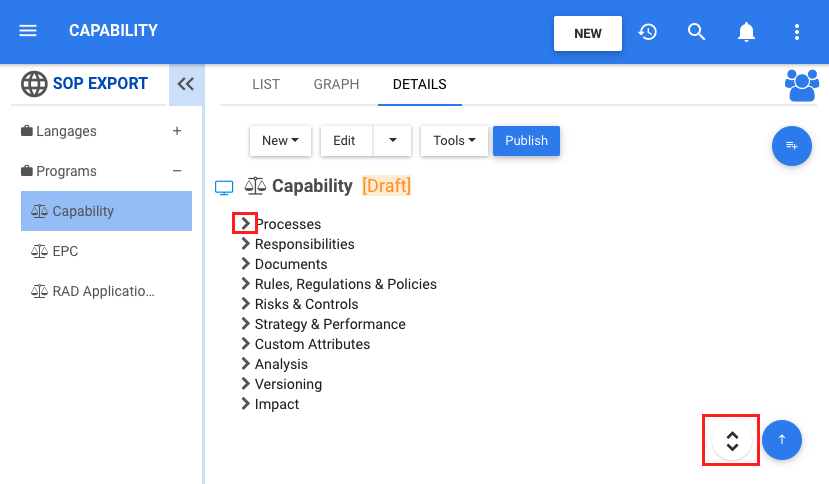Click the Publish button
This screenshot has width=829, height=484.
[526, 141]
